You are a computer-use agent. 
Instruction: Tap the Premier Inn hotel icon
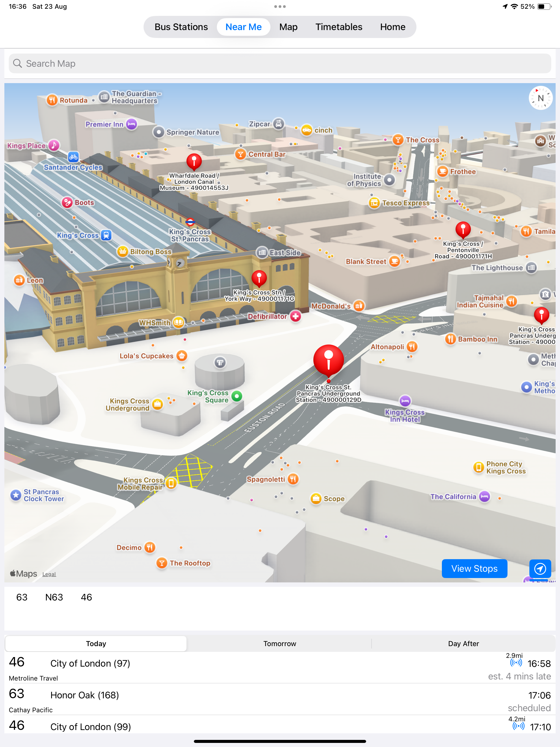coord(132,124)
